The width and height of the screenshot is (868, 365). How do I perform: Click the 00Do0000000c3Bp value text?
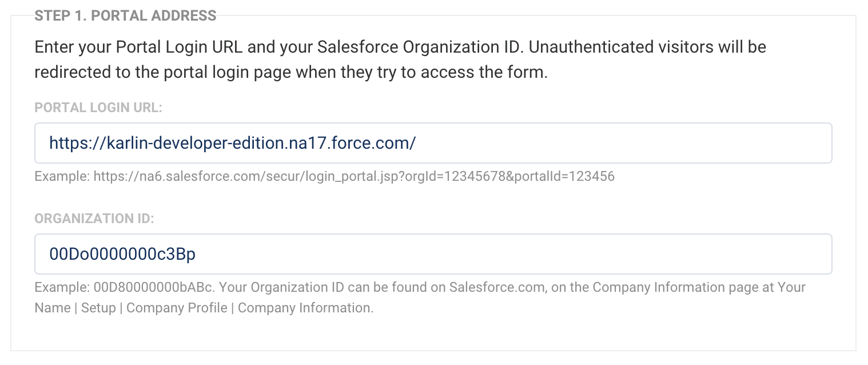[x=122, y=254]
